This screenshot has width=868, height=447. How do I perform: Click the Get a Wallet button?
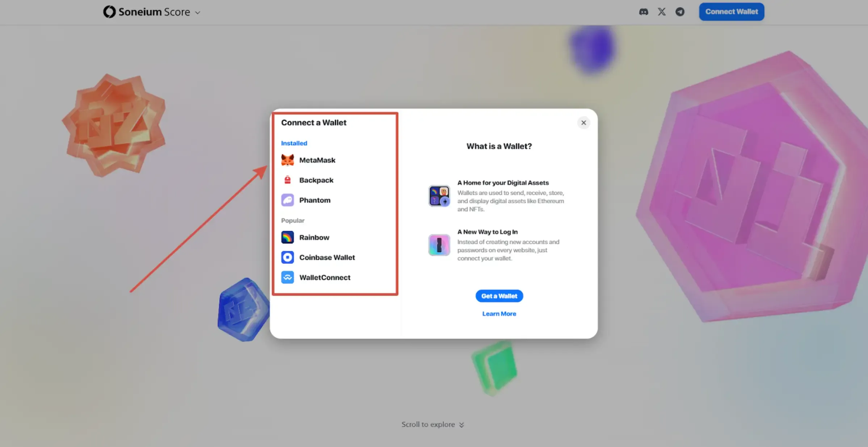[x=499, y=296]
